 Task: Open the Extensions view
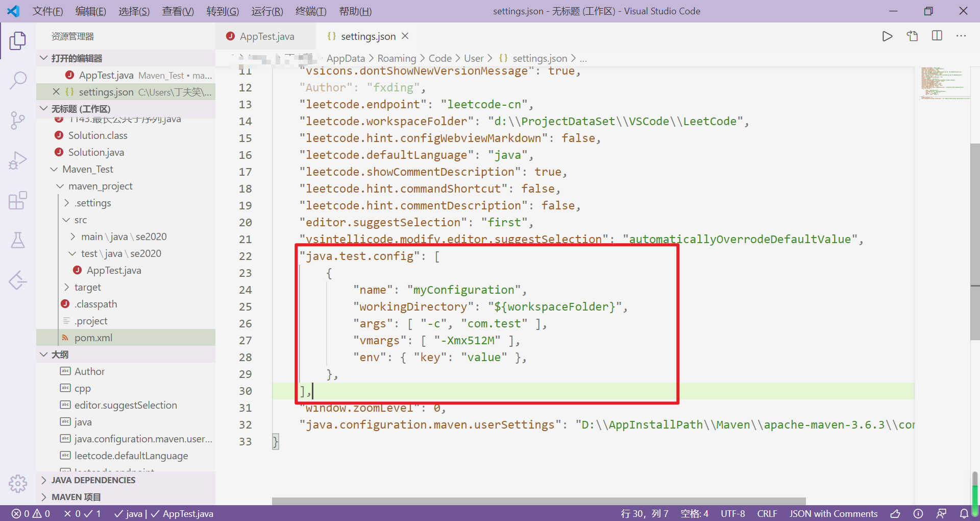point(18,200)
